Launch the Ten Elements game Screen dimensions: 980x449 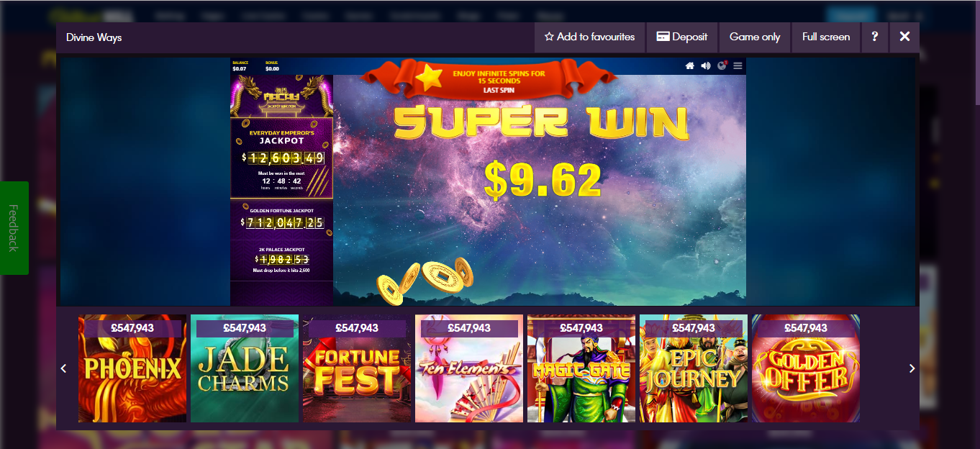click(469, 368)
